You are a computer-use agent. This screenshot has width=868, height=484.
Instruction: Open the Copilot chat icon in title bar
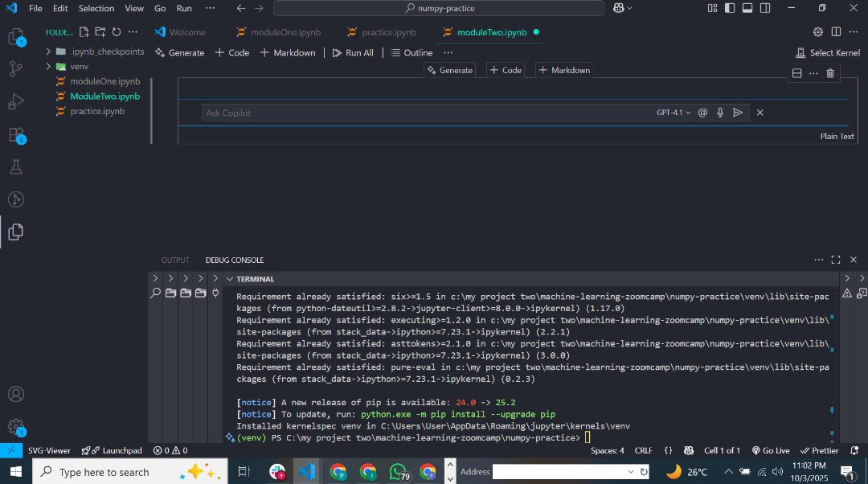click(619, 8)
